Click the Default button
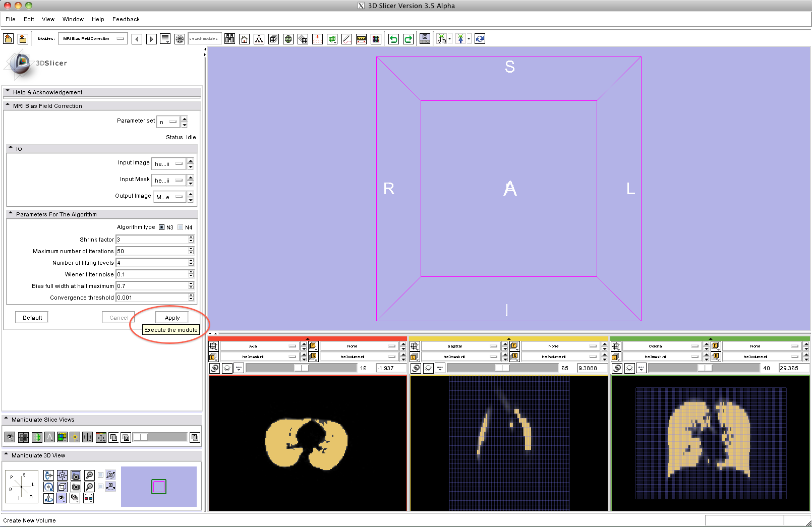The width and height of the screenshot is (812, 527). pos(32,318)
